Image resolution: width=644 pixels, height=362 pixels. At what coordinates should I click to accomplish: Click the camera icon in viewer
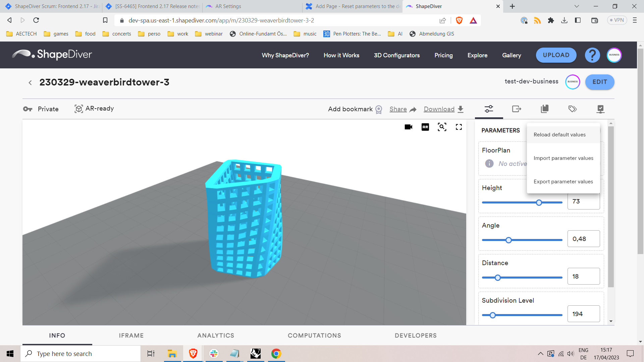tap(408, 127)
